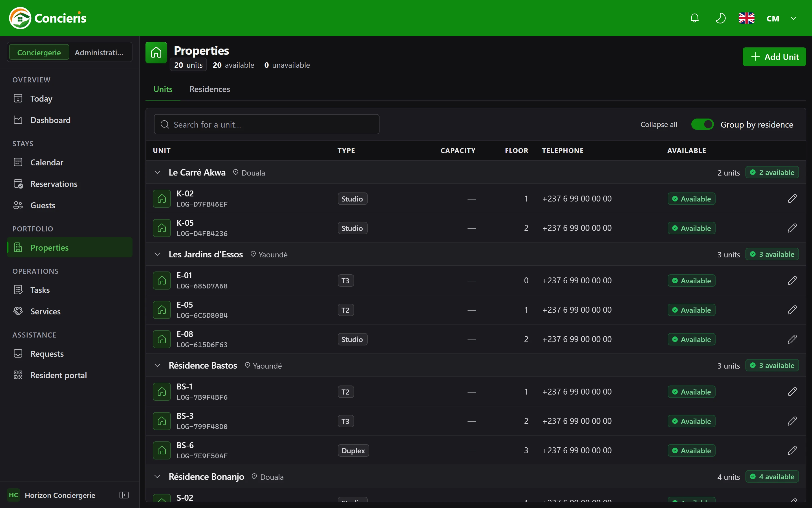Click the Add Unit button
Viewport: 812px width, 508px height.
click(x=774, y=57)
